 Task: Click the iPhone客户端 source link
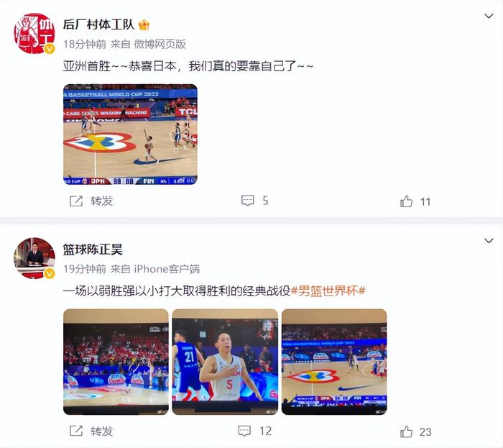(167, 269)
